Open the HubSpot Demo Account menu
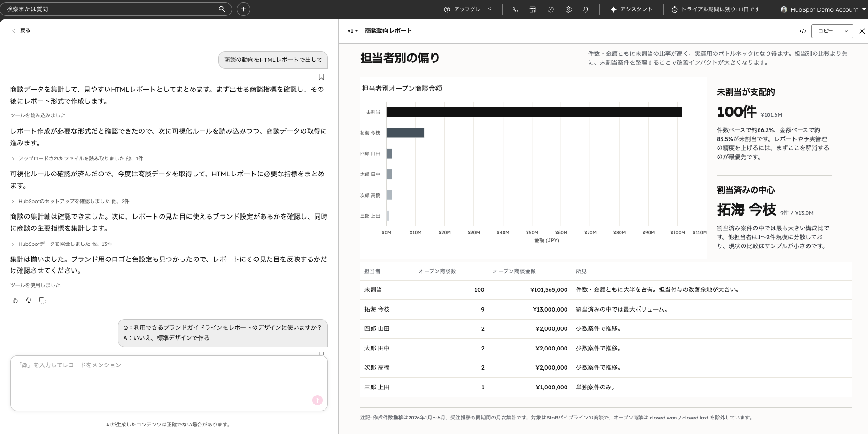This screenshot has height=434, width=868. pos(823,9)
